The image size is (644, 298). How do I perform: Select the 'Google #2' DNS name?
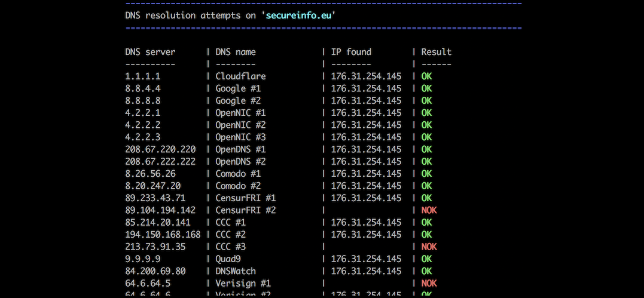238,100
